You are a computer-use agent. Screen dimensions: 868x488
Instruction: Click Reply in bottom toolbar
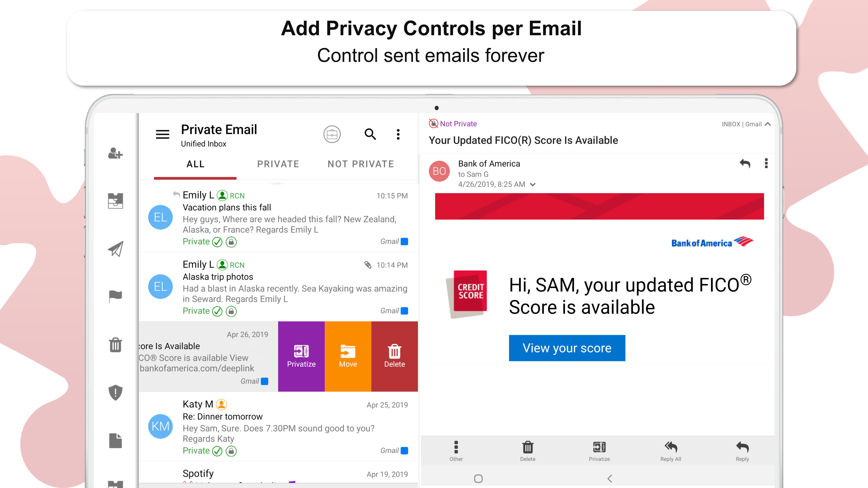pos(742,451)
